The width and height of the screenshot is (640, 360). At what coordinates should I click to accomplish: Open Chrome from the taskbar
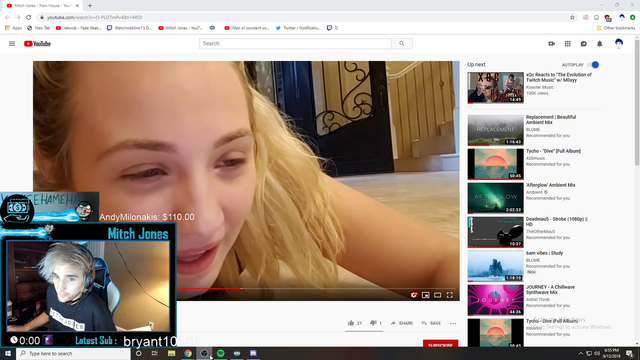(x=188, y=353)
